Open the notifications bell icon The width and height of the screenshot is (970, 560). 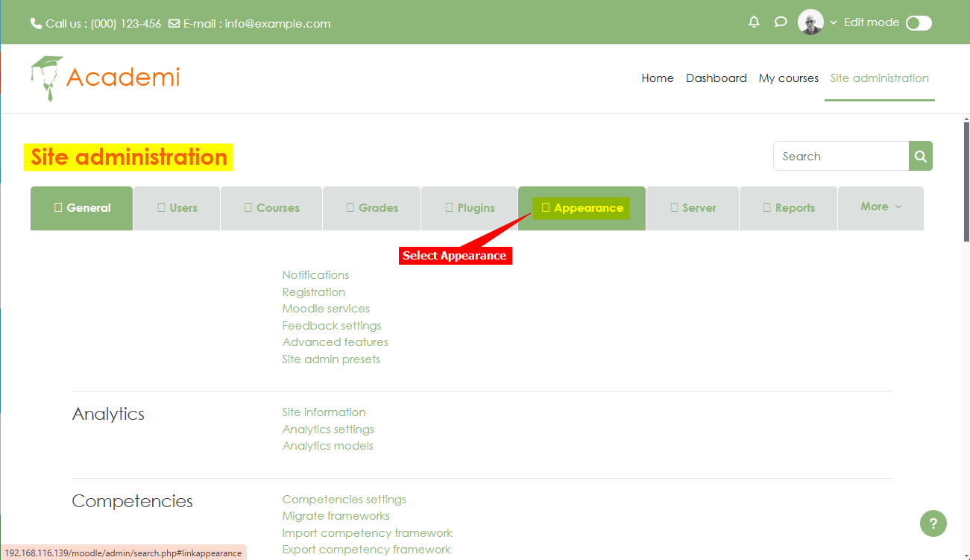click(754, 22)
